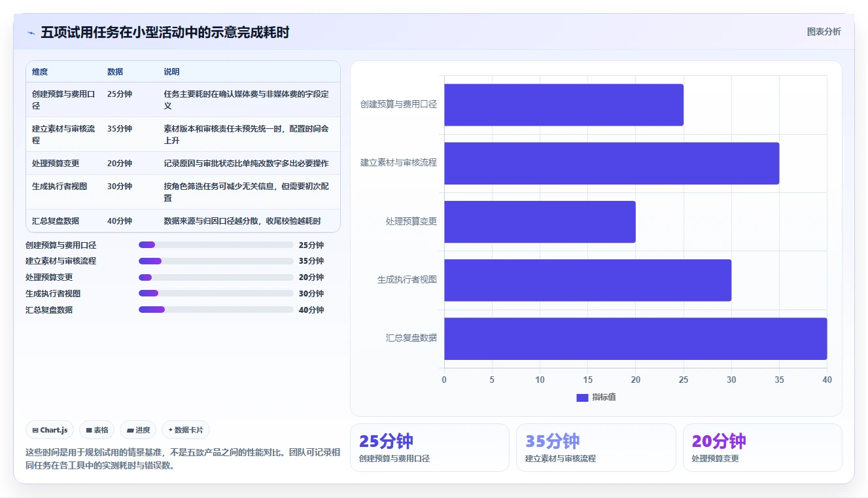Click the 图表分析 label in the header

[824, 31]
